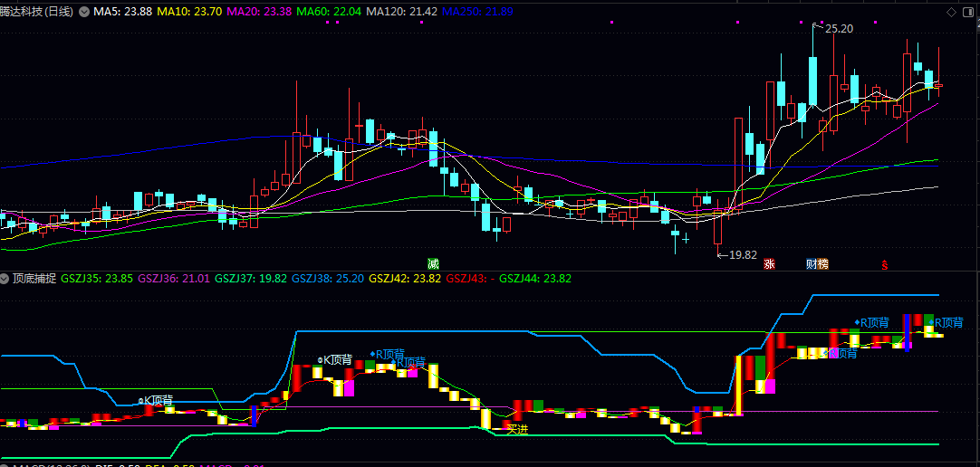Click the 19.82 low price marker
The image size is (980, 467).
tap(742, 255)
